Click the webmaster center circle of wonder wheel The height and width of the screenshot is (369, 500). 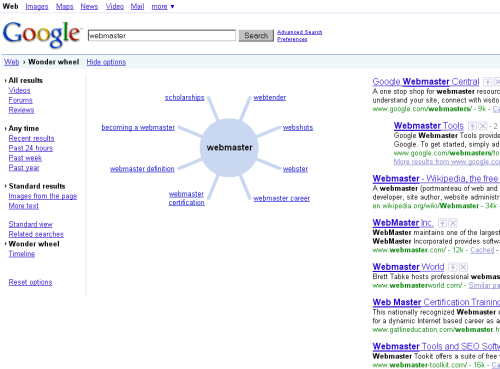pos(229,147)
